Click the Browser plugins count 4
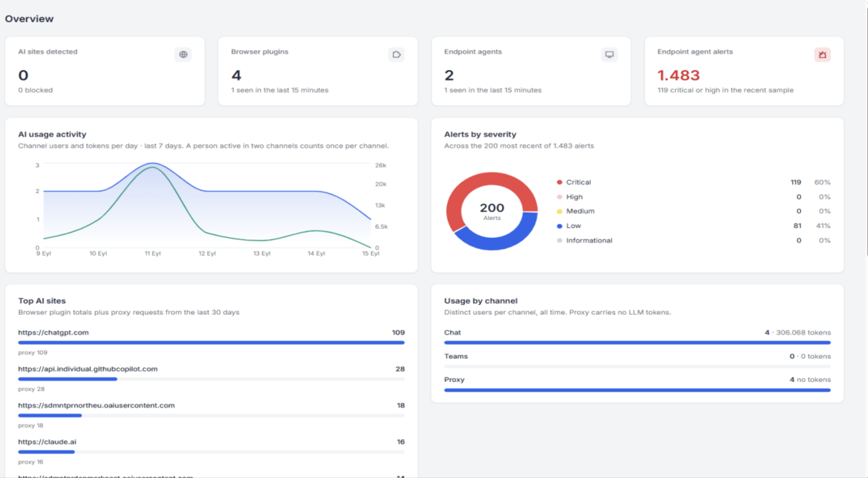 pos(236,75)
